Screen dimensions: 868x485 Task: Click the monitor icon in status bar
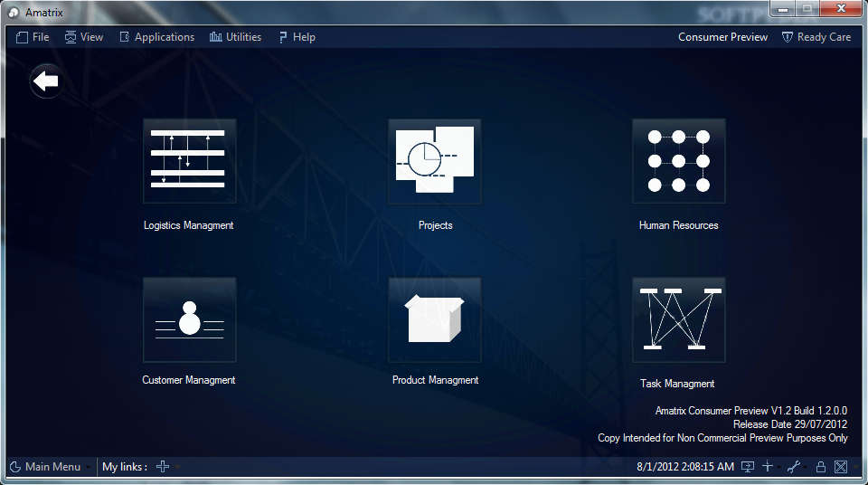click(x=748, y=467)
